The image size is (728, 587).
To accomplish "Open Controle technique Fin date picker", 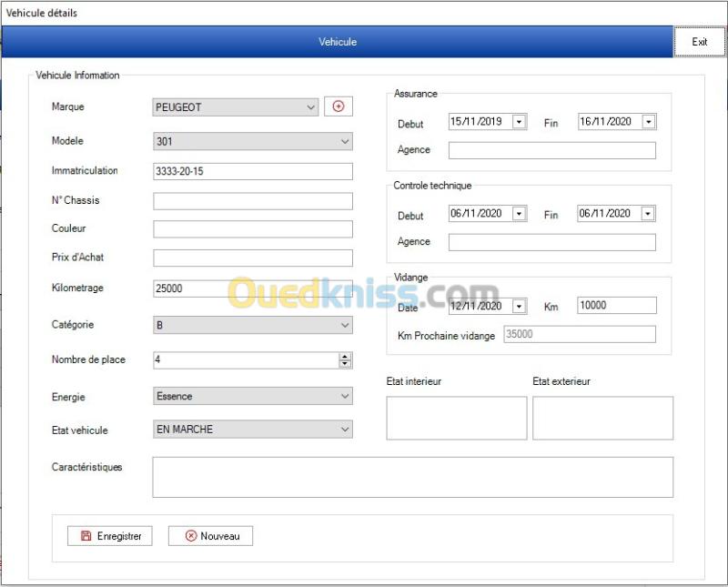I will (x=648, y=214).
